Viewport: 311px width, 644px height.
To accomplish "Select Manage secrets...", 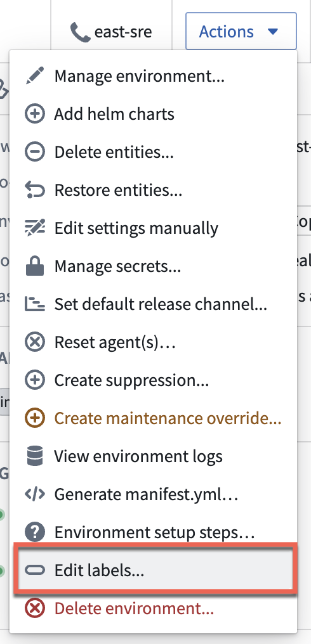I will click(153, 266).
